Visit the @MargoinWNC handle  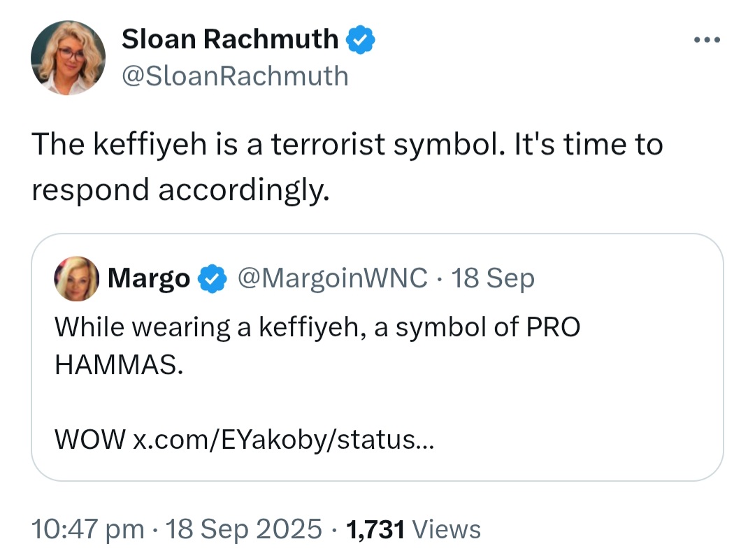coord(333,278)
